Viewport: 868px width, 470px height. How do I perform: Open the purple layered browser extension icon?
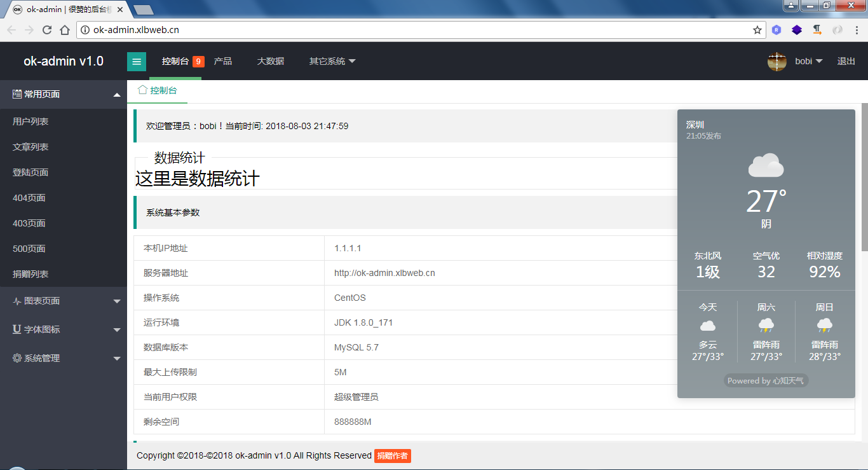click(797, 30)
